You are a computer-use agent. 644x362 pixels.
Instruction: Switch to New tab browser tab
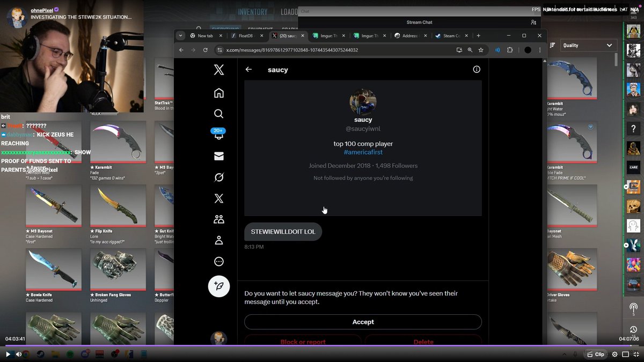(x=205, y=36)
